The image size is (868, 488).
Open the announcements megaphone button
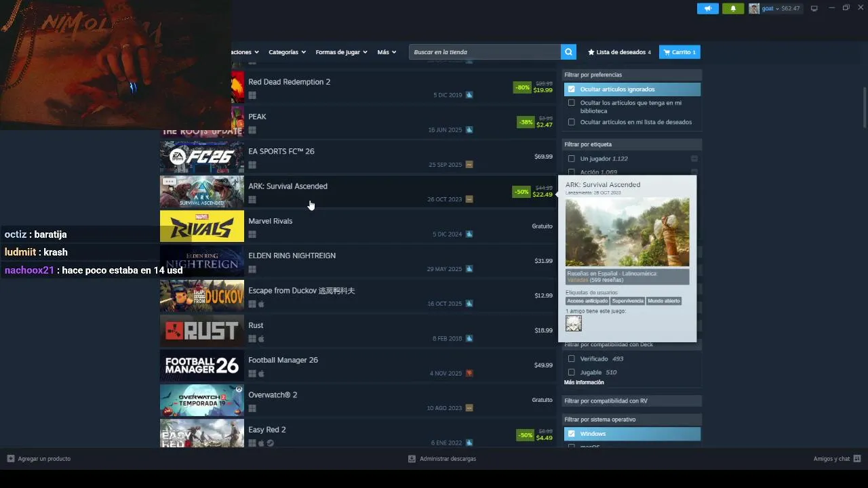[x=707, y=9]
